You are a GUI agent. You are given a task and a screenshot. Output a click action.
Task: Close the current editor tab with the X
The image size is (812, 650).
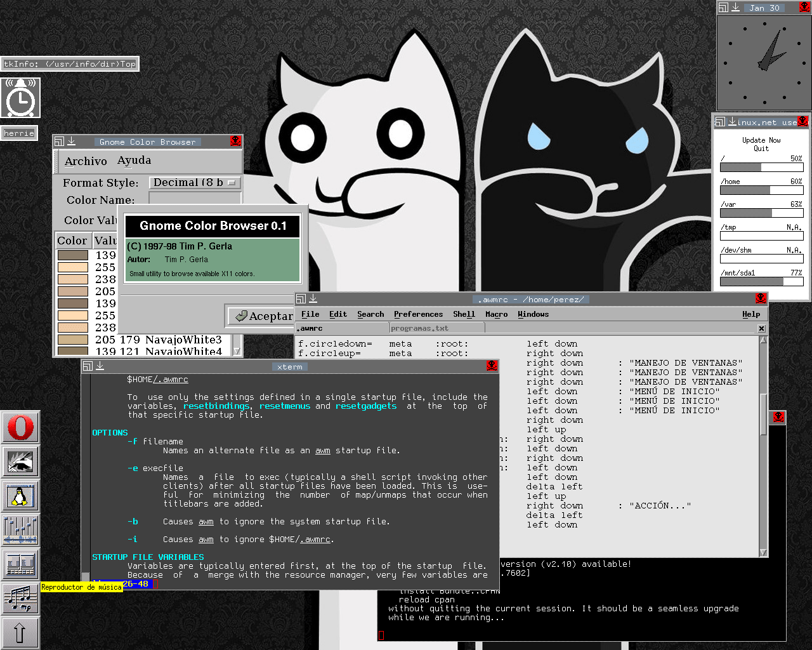pyautogui.click(x=761, y=328)
